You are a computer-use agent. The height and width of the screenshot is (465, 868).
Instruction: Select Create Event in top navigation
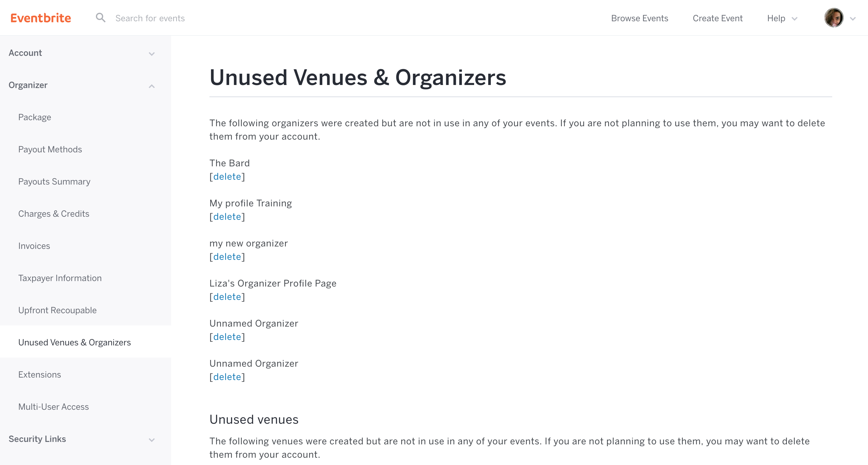coord(717,18)
